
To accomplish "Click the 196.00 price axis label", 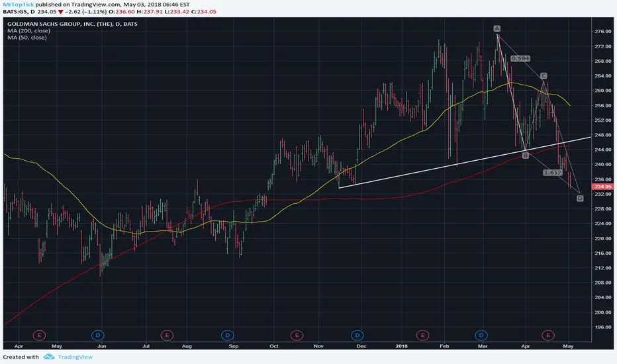I will pos(603,327).
